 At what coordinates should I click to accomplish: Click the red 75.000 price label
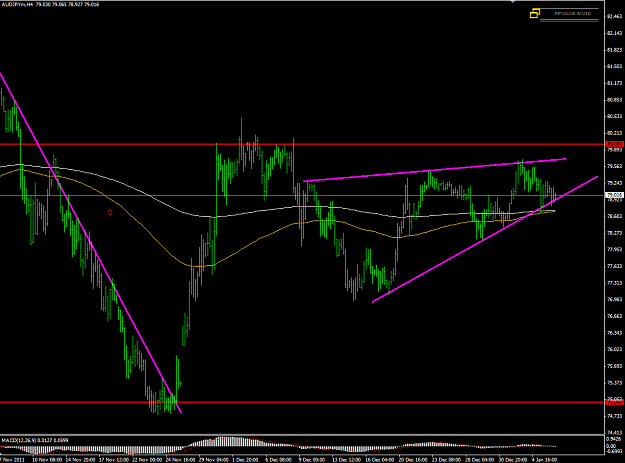(614, 402)
